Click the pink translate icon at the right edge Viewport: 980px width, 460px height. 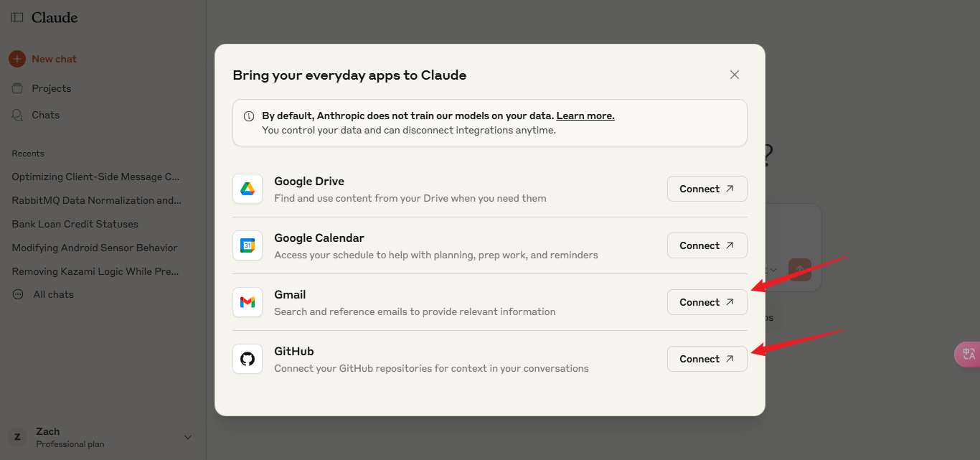pyautogui.click(x=968, y=354)
